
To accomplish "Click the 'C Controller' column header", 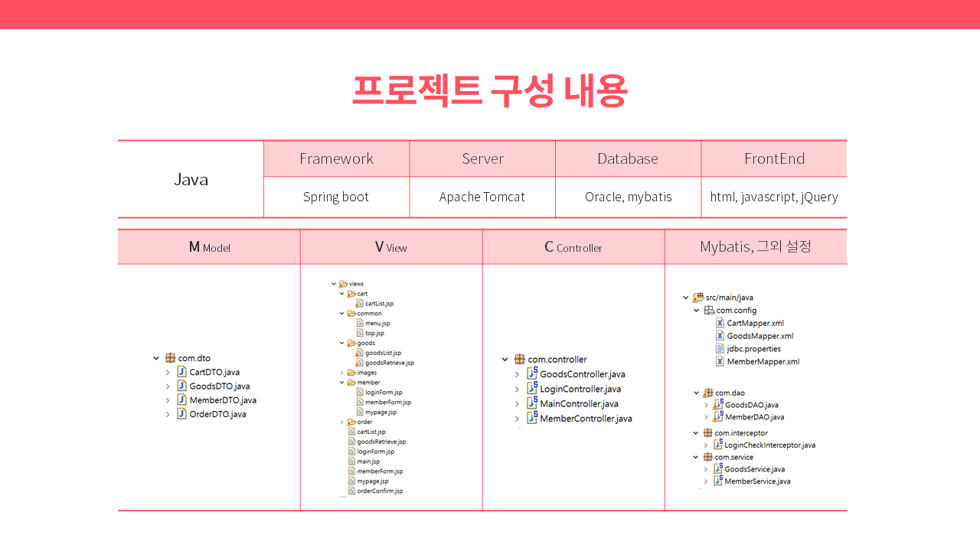I will (573, 247).
